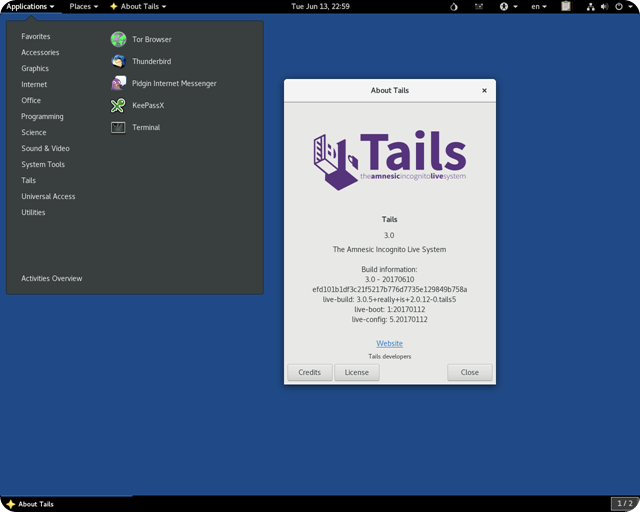Start Pidgin Internet Messenger

163,83
